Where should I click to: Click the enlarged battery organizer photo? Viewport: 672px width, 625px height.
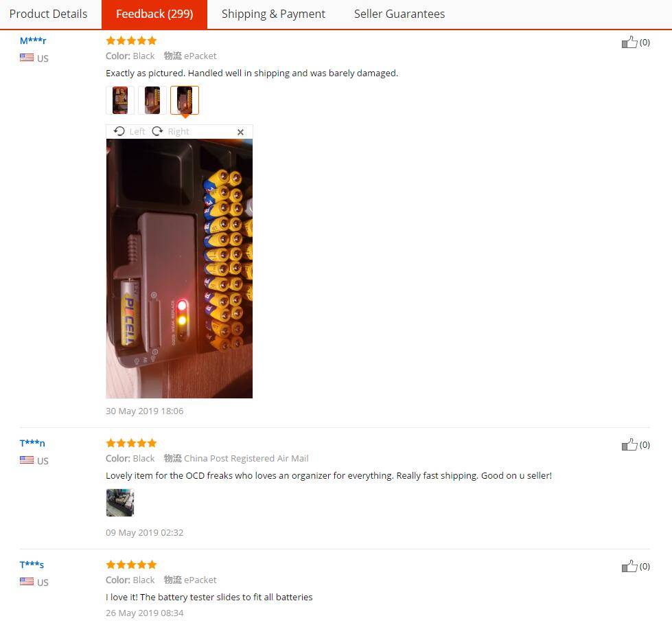pyautogui.click(x=179, y=269)
